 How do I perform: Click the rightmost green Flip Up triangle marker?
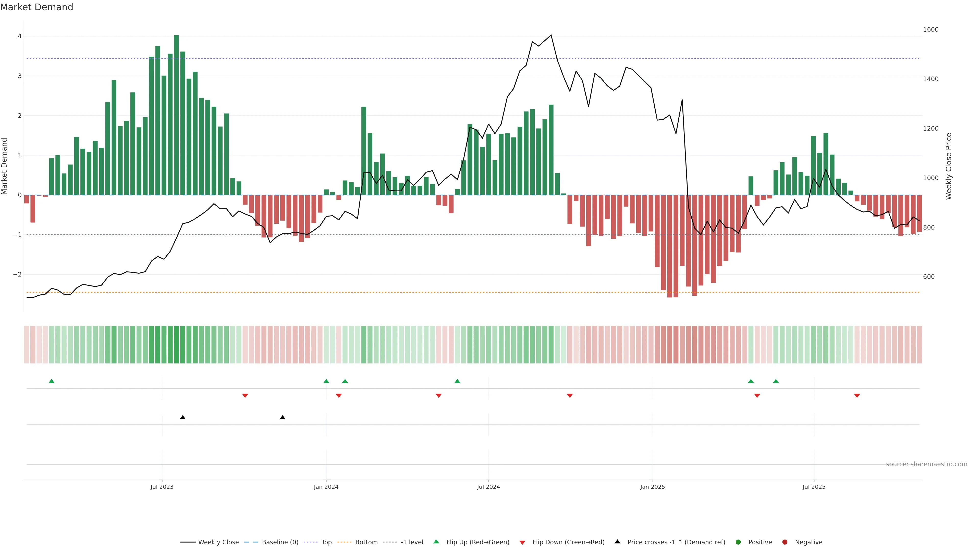tap(776, 381)
